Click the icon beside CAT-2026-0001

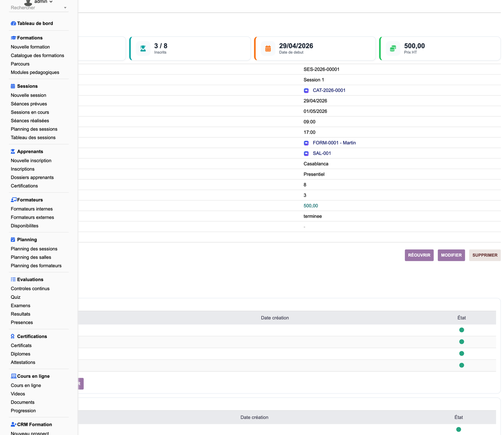tap(306, 91)
